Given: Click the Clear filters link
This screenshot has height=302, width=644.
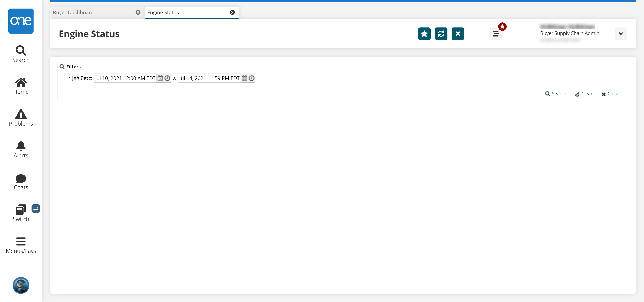Looking at the screenshot, I should [x=586, y=94].
